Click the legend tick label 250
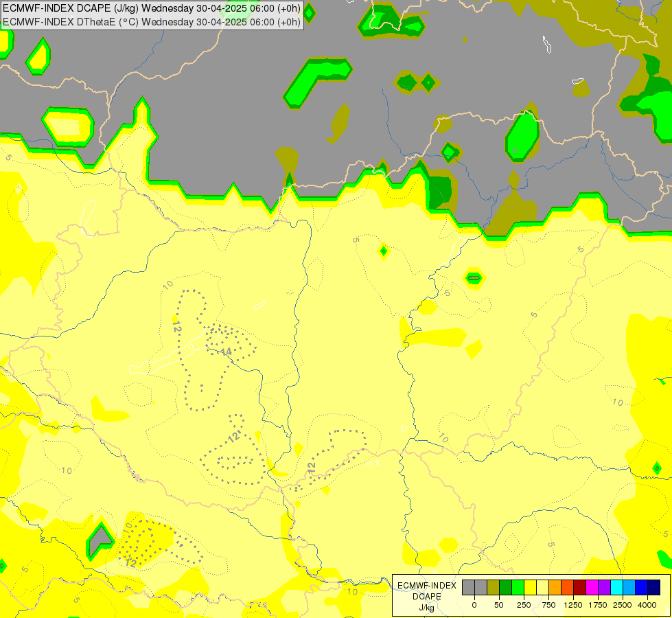This screenshot has height=618, width=672. [x=524, y=605]
